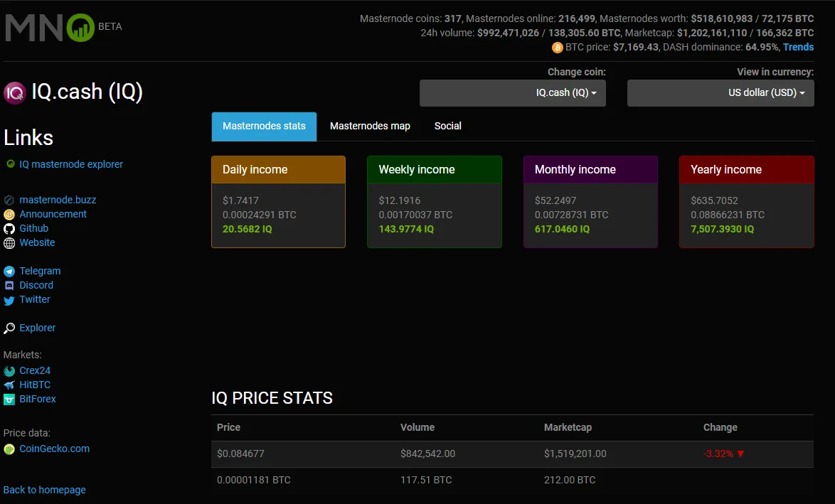Click the IQ.cash coin logo
This screenshot has height=504, width=835.
(15, 93)
